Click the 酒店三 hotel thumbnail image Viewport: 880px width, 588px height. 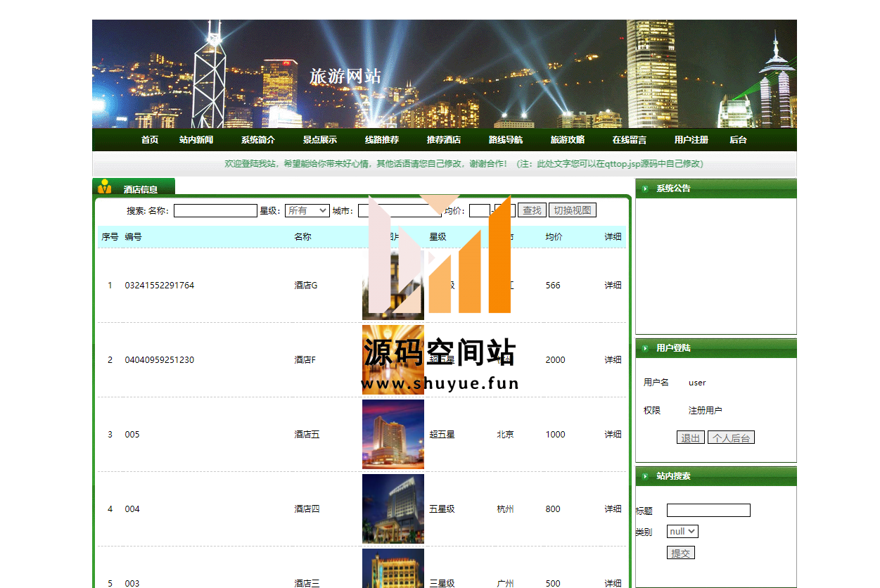(x=393, y=568)
